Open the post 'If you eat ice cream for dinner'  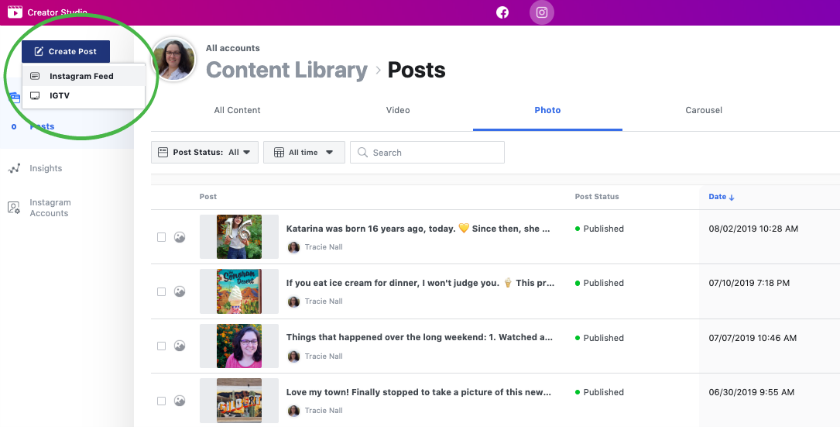tap(420, 283)
